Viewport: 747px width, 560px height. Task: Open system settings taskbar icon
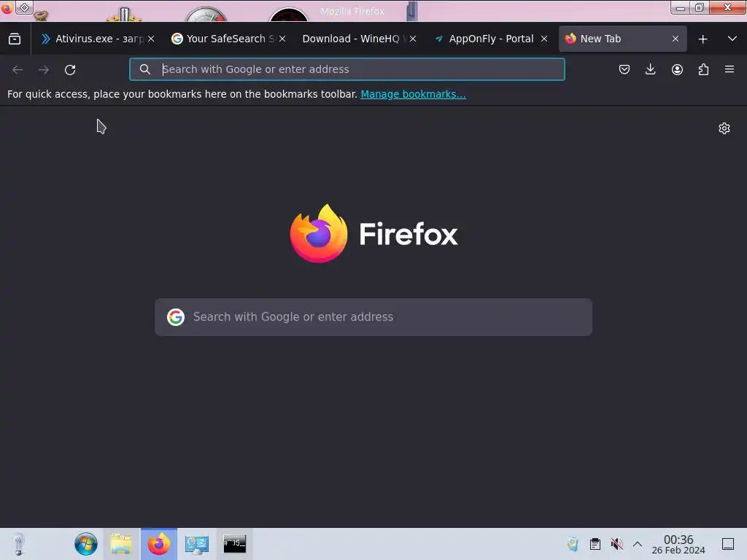coord(197,544)
